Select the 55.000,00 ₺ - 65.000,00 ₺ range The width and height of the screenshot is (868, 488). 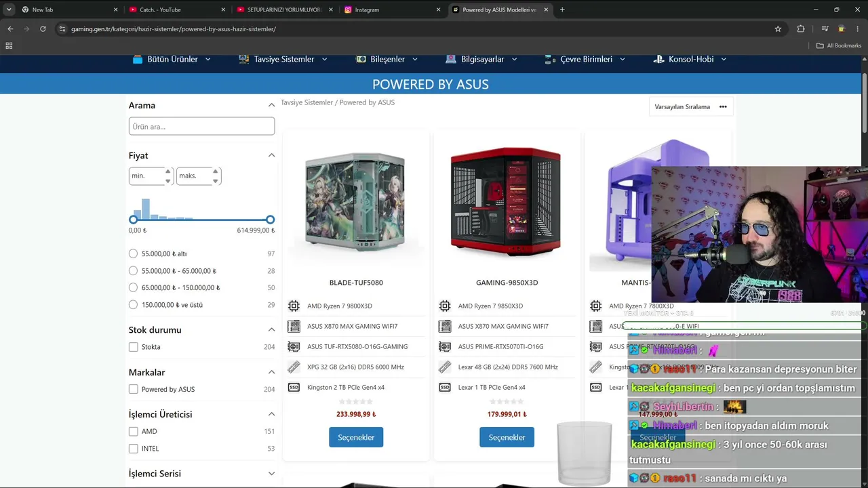point(133,270)
